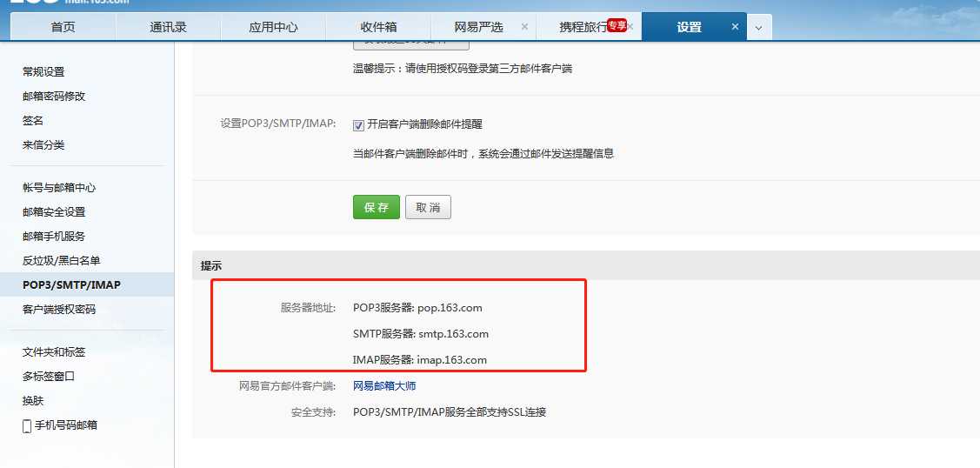Open 帐号与邮箱中心
This screenshot has width=980, height=468.
click(59, 187)
